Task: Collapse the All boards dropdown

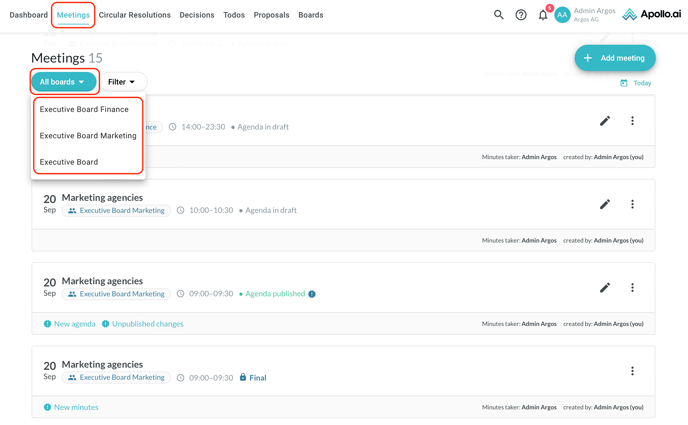Action: 63,82
